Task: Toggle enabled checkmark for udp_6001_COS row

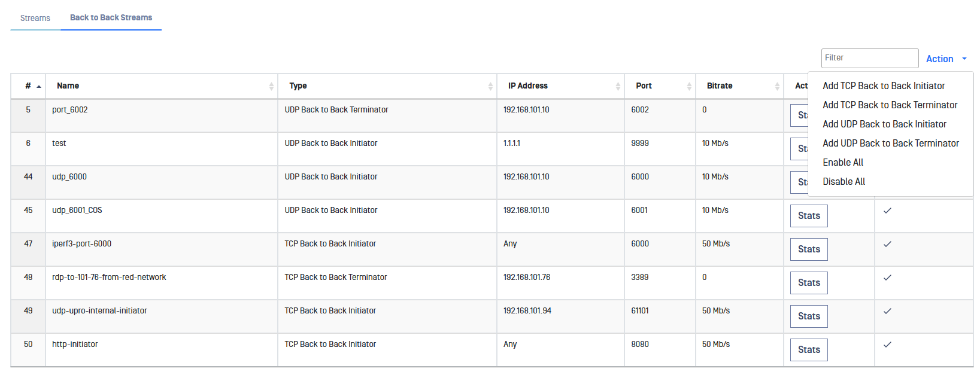Action: [887, 211]
